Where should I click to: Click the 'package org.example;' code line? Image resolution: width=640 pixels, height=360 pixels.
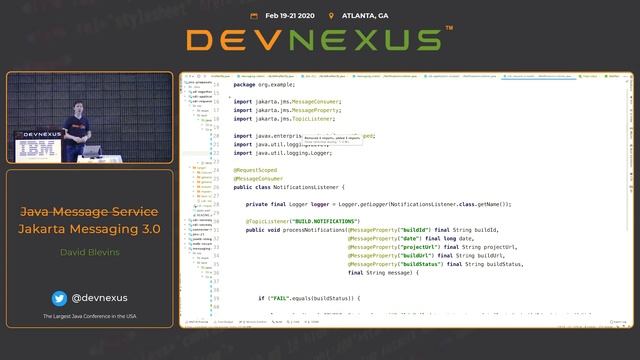pos(264,84)
